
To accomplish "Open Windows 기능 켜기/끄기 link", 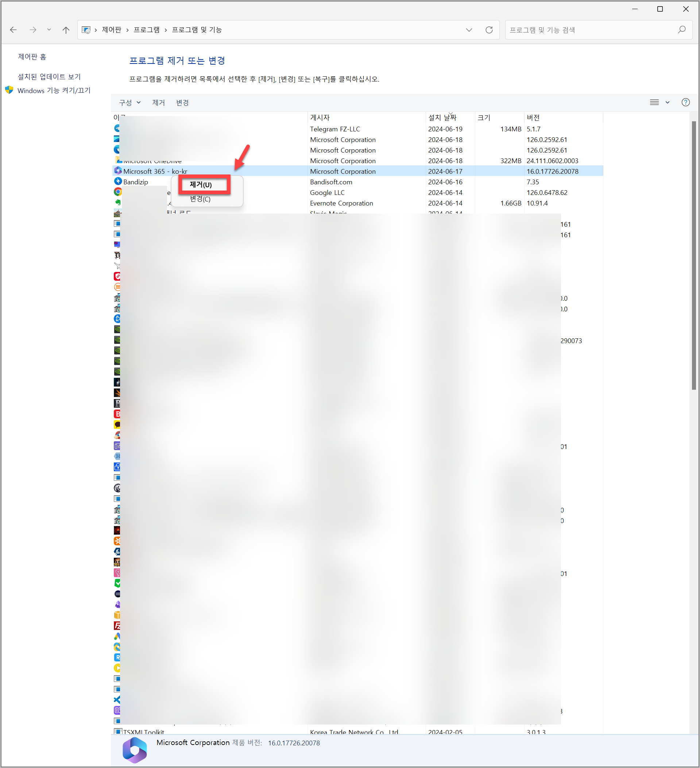I will [x=54, y=90].
